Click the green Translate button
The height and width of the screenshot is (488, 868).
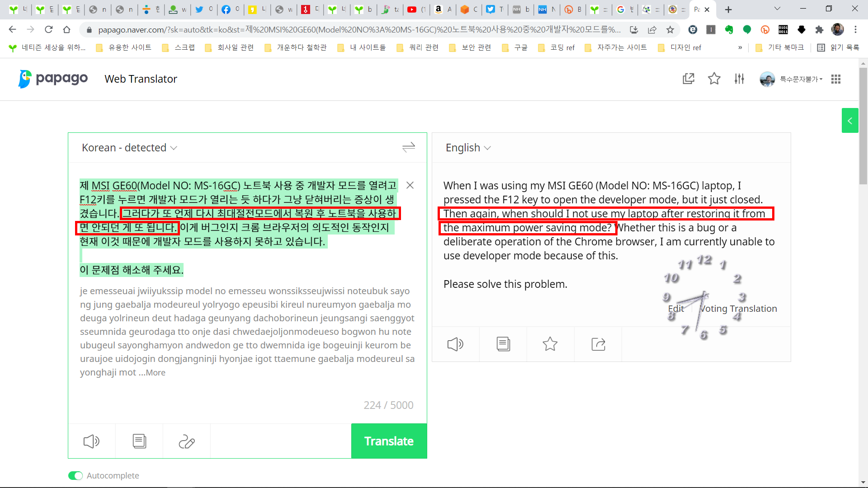[x=389, y=441]
